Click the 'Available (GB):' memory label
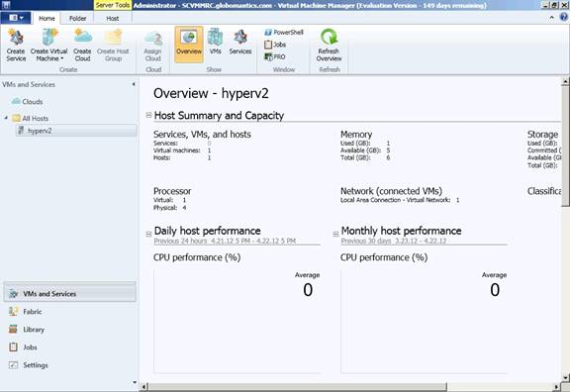 pos(360,150)
